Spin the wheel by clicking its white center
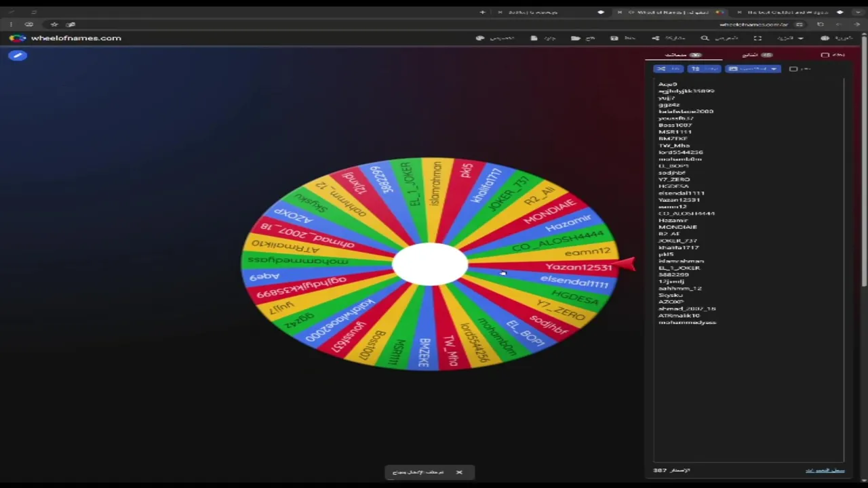Viewport: 868px width, 488px height. tap(430, 264)
